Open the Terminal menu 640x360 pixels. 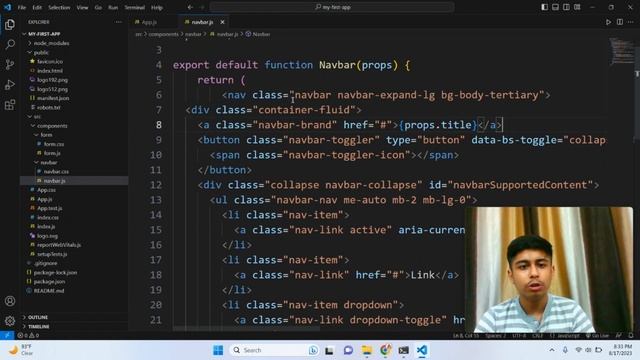coord(135,7)
